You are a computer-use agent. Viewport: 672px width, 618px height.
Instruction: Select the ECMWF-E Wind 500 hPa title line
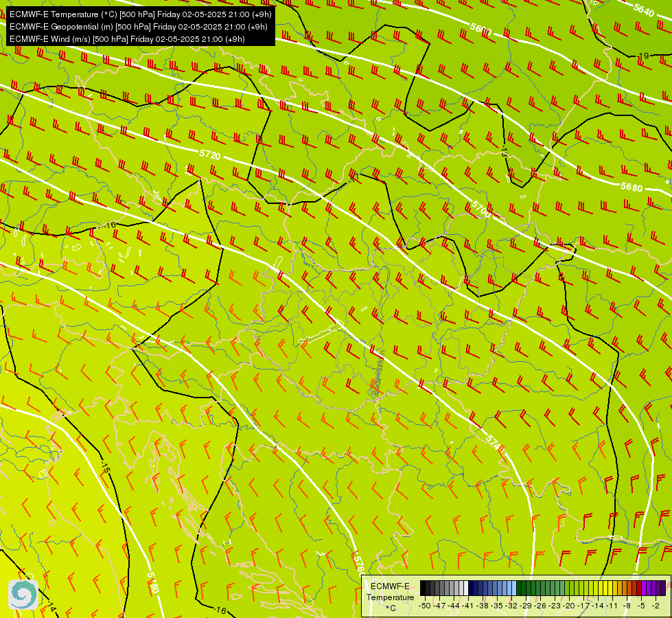127,39
